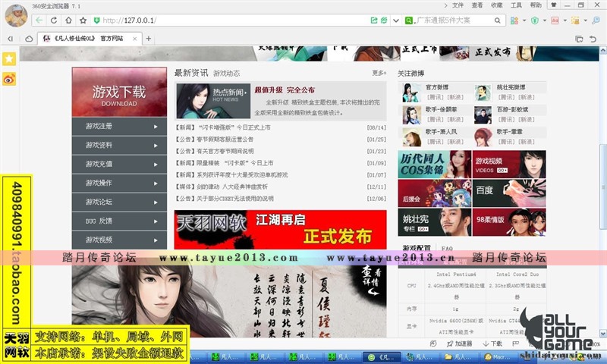
Task: Click in the 127.0.0.1 address bar
Action: (228, 20)
